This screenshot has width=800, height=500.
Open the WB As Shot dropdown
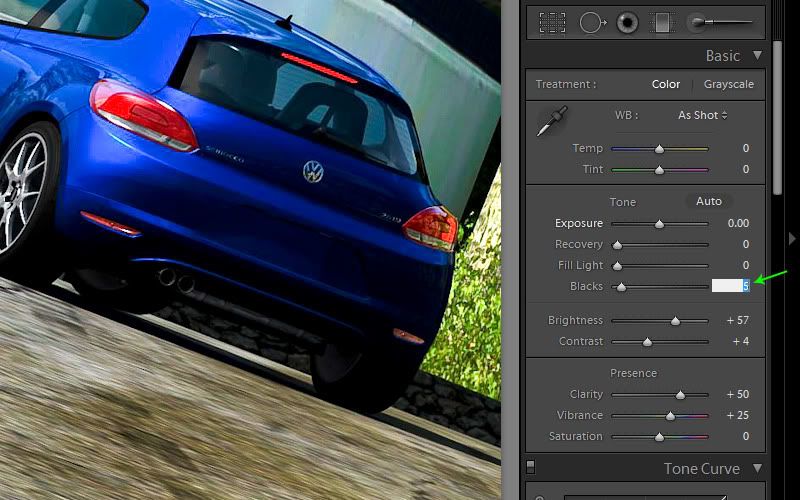click(702, 115)
